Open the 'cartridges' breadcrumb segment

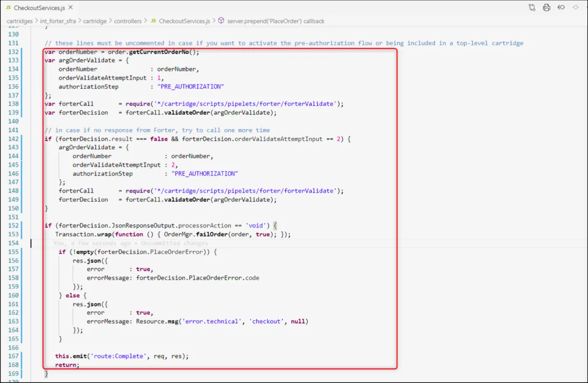20,21
